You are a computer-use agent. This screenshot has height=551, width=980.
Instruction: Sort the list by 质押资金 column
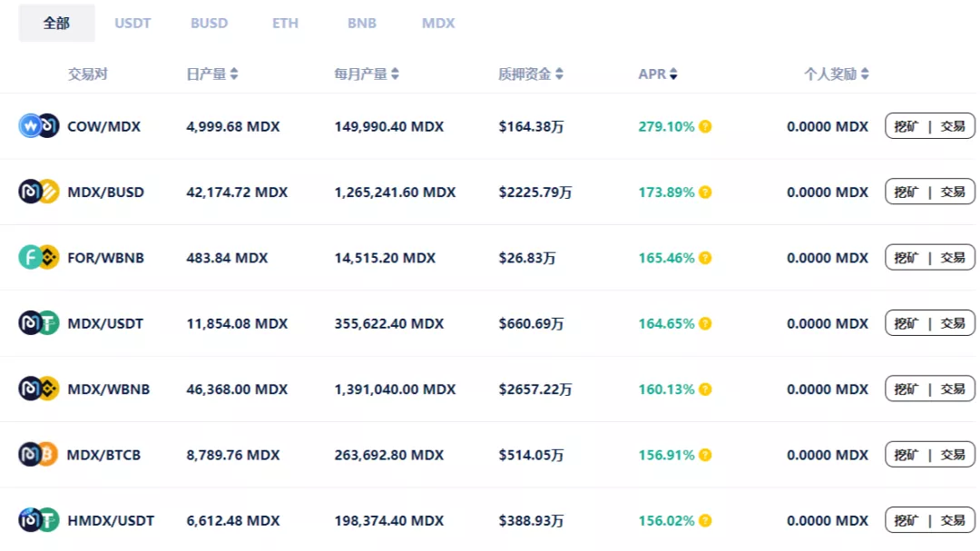point(531,74)
